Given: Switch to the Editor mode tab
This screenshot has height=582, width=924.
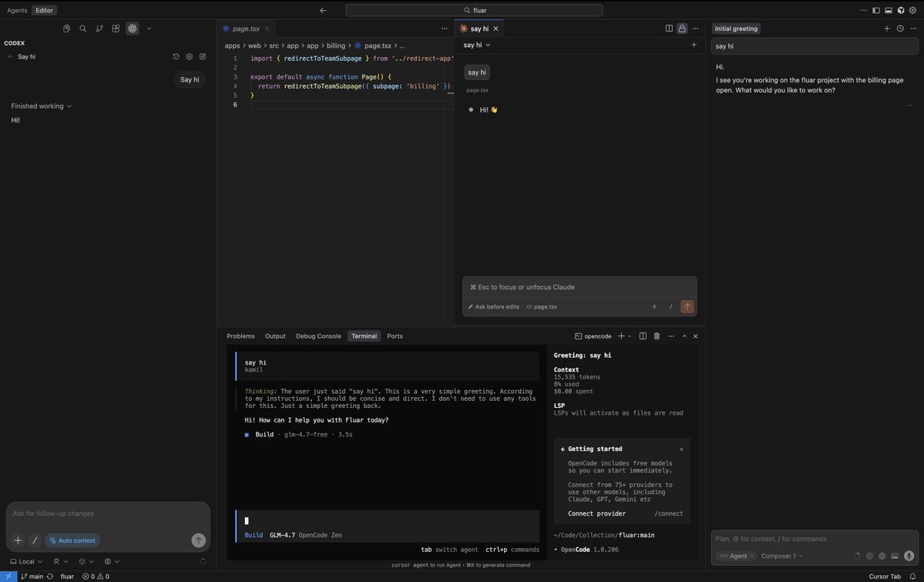Looking at the screenshot, I should (44, 10).
